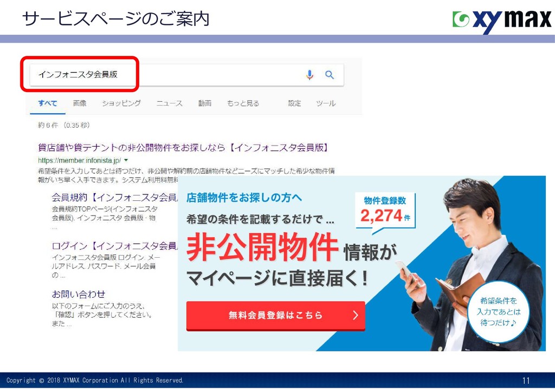Click the xymax logo
Viewport: 555px width, 392px height.
coord(501,21)
